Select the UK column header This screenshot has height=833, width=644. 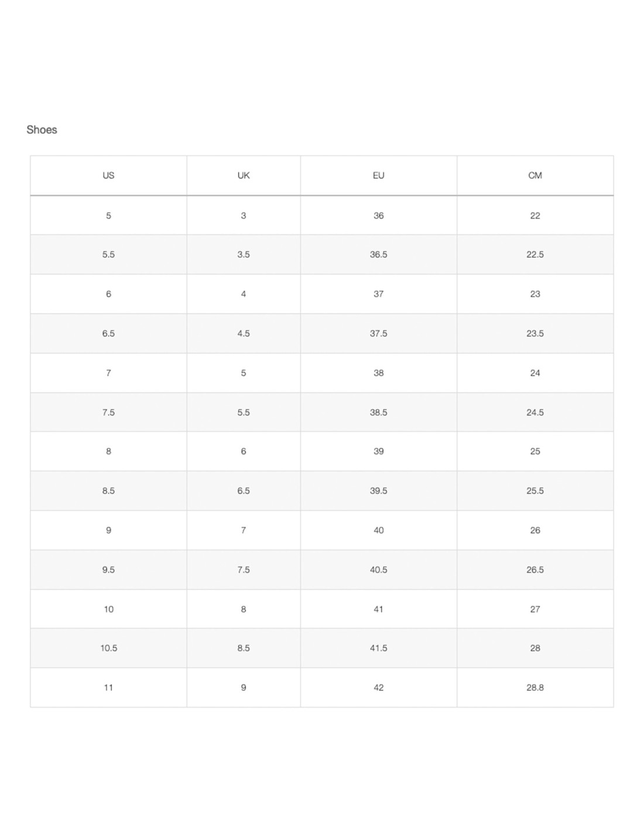pyautogui.click(x=244, y=176)
